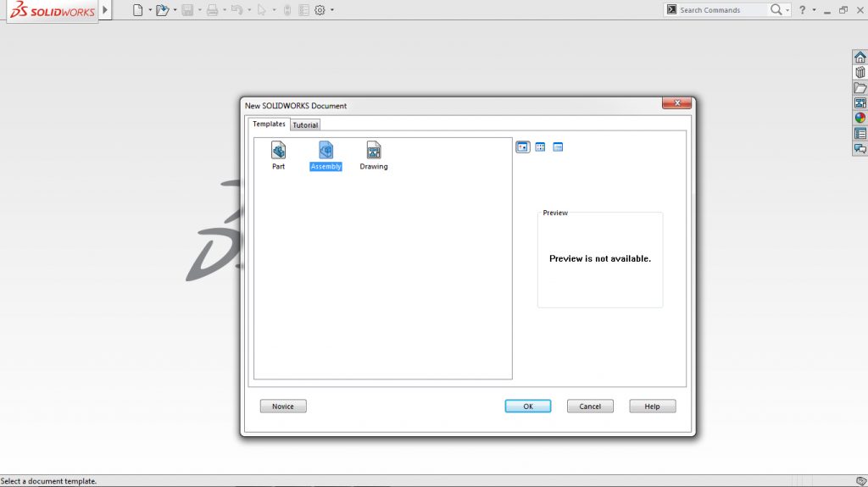
Task: Open Custom Properties icon in task pane
Action: 860,133
